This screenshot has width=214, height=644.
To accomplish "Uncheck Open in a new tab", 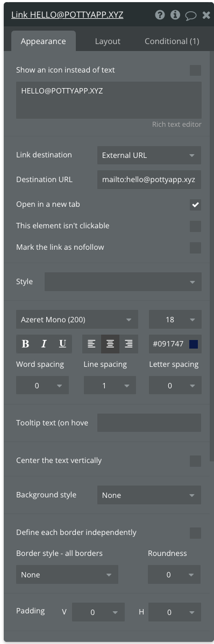I will [196, 205].
